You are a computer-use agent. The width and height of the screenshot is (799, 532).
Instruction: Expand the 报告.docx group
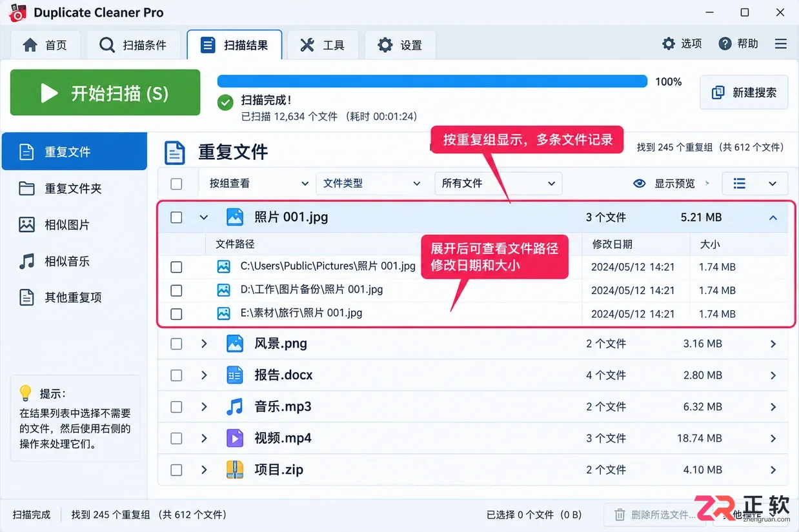tap(204, 375)
